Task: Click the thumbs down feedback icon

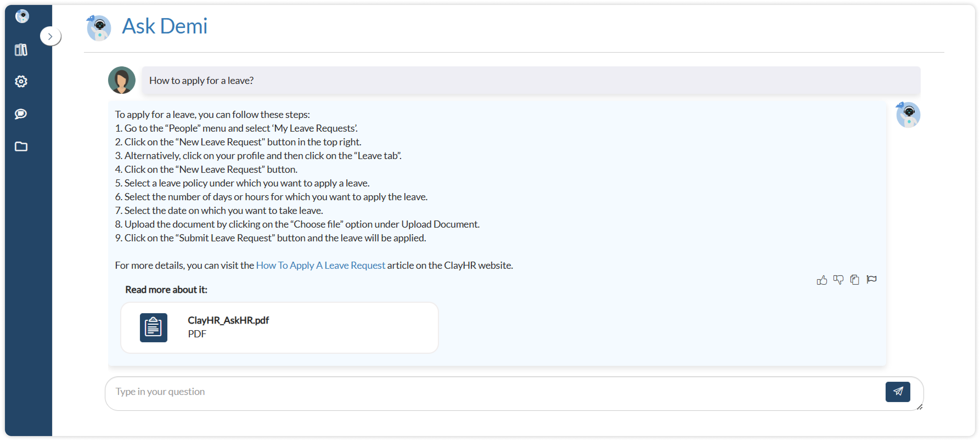Action: pos(838,280)
